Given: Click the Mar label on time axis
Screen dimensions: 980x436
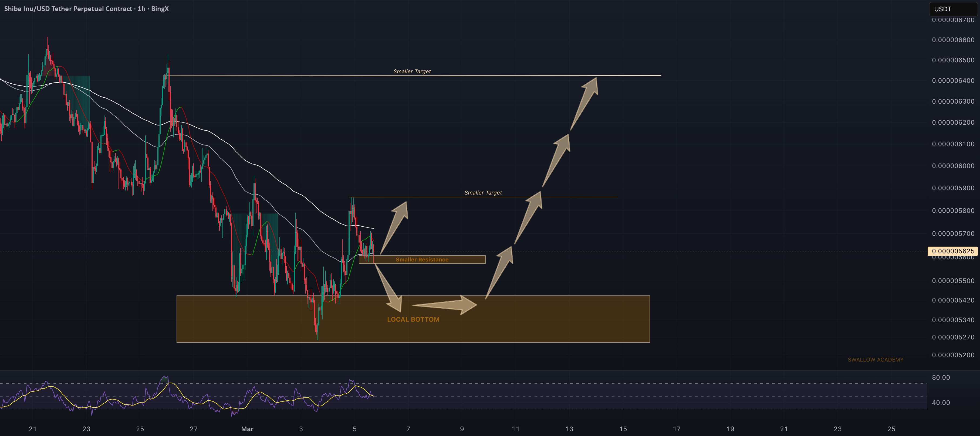Looking at the screenshot, I should click(x=247, y=429).
